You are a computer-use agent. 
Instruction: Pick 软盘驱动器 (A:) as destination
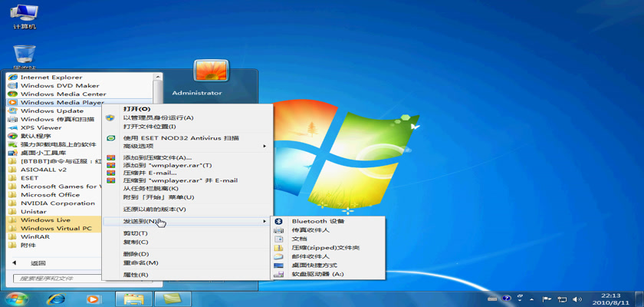tap(317, 274)
